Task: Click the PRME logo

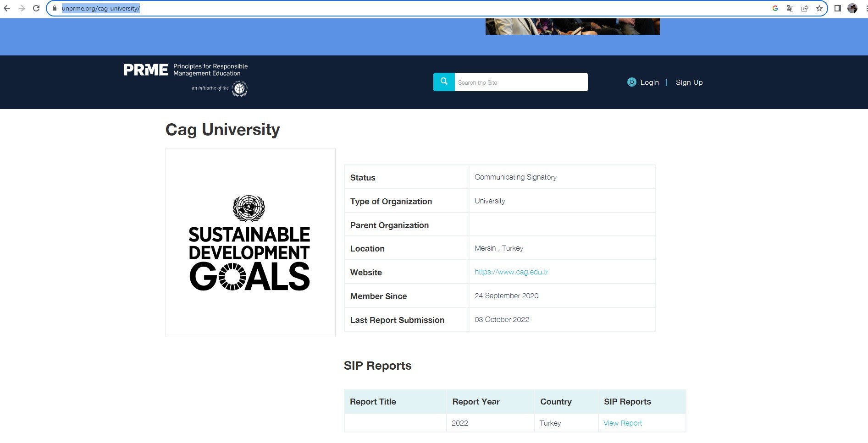Action: tap(146, 70)
